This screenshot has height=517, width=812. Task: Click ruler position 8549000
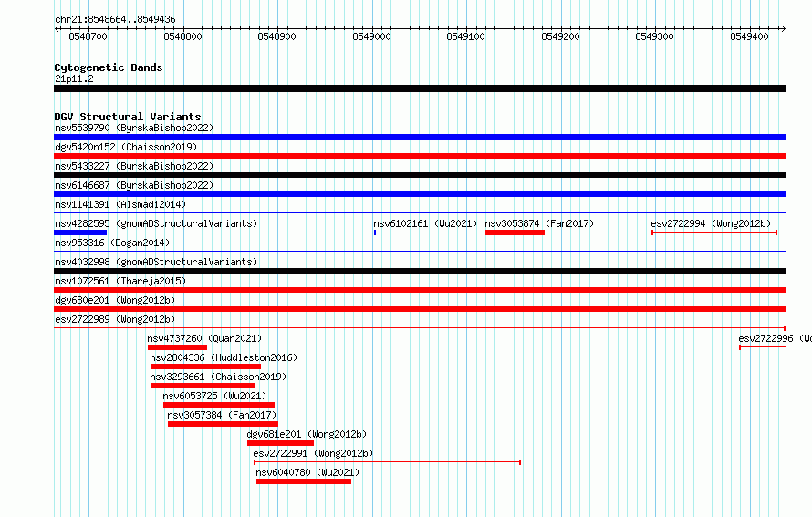[372, 36]
